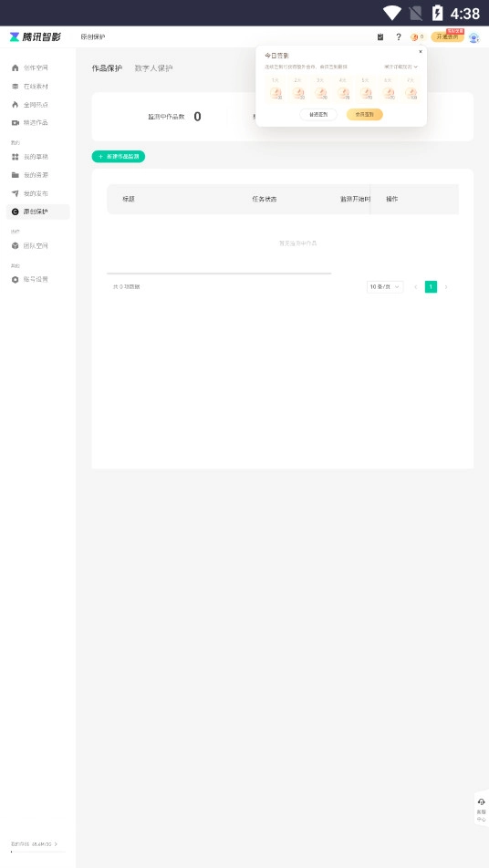Image resolution: width=489 pixels, height=868 pixels.
Task: Go to previous page arrow
Action: pyautogui.click(x=415, y=286)
